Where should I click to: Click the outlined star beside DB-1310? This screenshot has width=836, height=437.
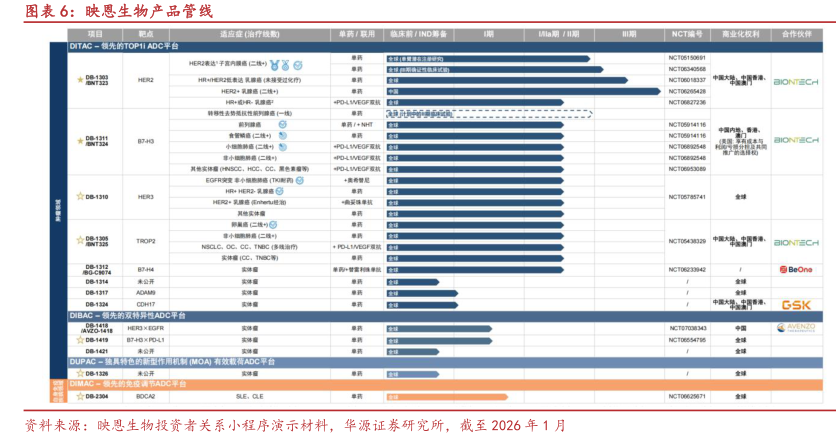80,197
